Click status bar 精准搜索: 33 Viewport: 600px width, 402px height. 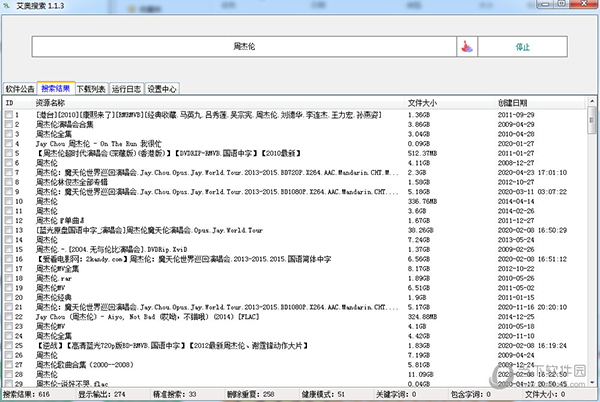[x=175, y=394]
